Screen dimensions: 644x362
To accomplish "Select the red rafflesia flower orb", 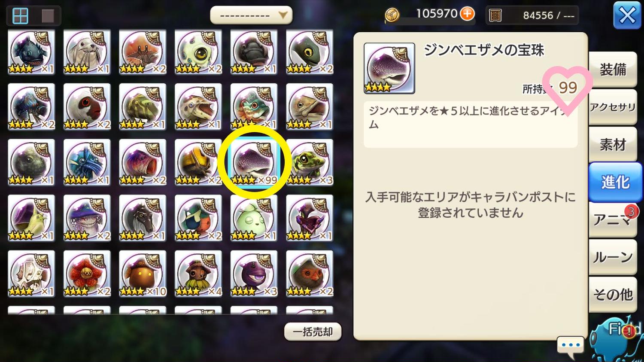I will click(87, 274).
